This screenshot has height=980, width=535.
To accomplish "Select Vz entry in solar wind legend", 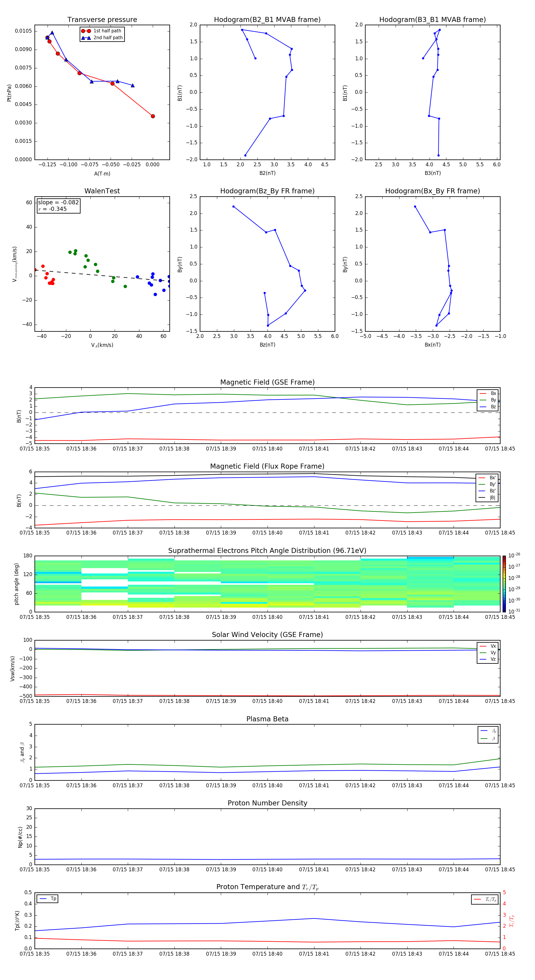I will (488, 659).
